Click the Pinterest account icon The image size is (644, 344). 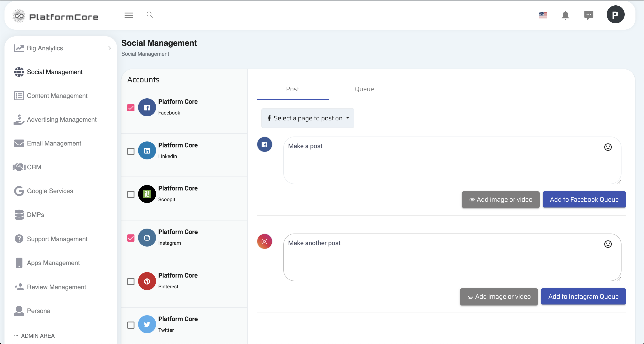pyautogui.click(x=147, y=281)
